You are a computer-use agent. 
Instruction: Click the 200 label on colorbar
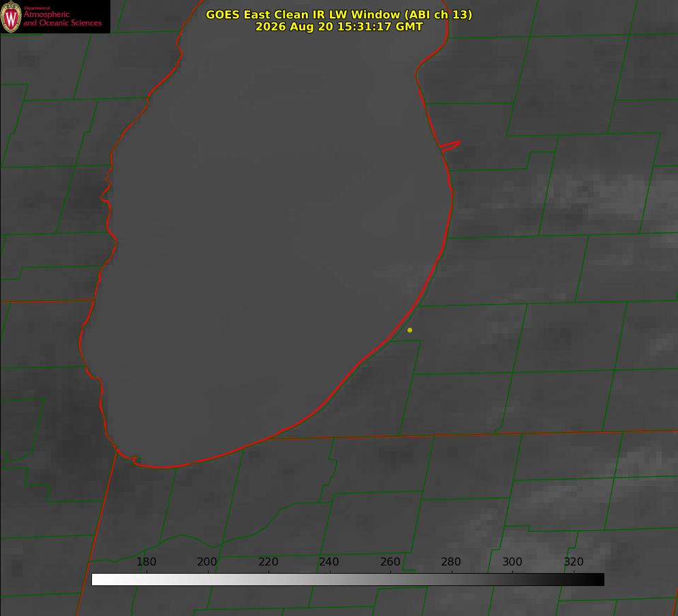click(x=207, y=561)
